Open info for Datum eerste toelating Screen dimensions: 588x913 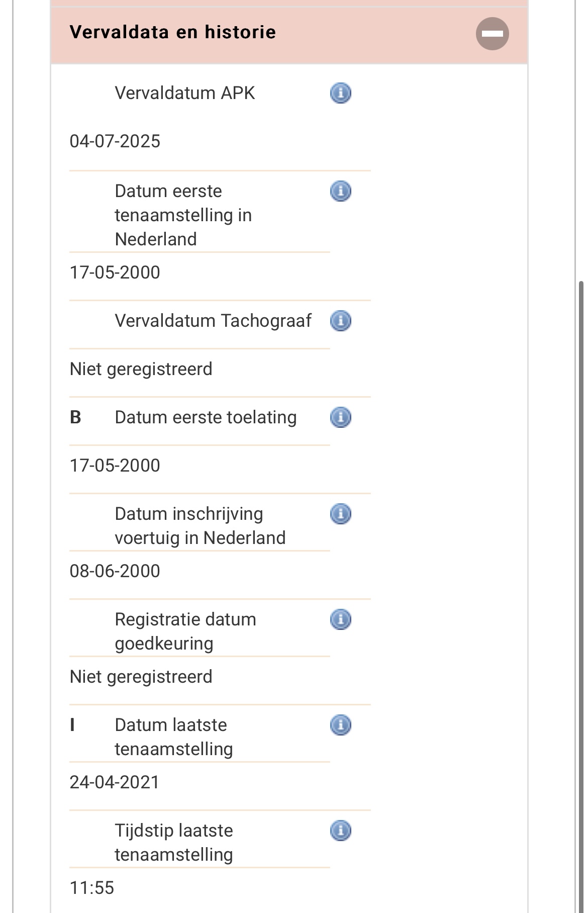(x=340, y=418)
